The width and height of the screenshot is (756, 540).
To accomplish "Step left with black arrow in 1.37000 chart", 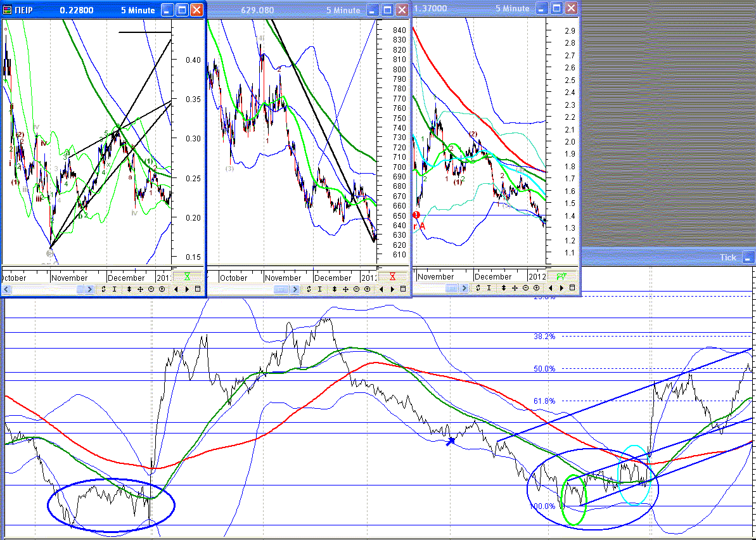I will click(550, 288).
